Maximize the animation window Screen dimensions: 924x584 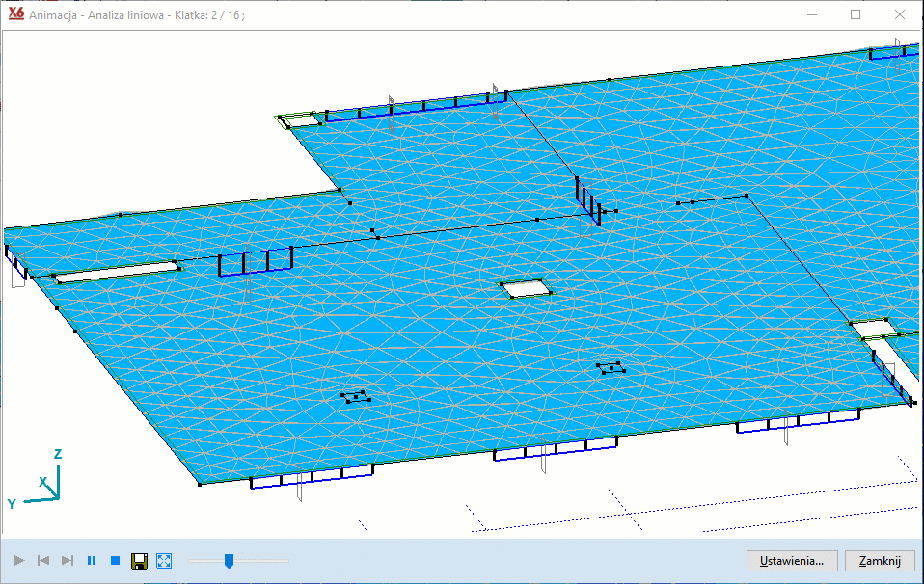(x=855, y=15)
